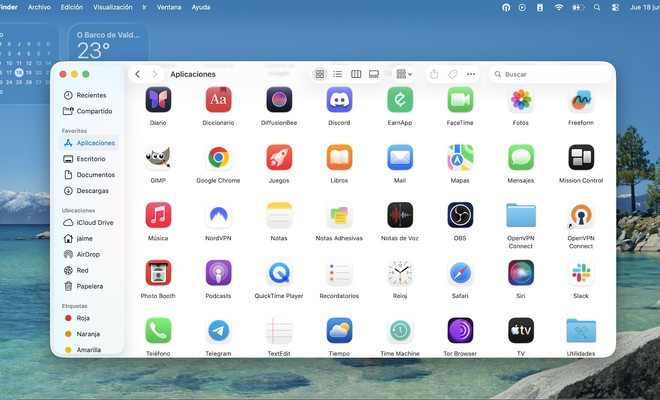The height and width of the screenshot is (400, 660).
Task: Switch Finder to gallery view
Action: pos(374,74)
